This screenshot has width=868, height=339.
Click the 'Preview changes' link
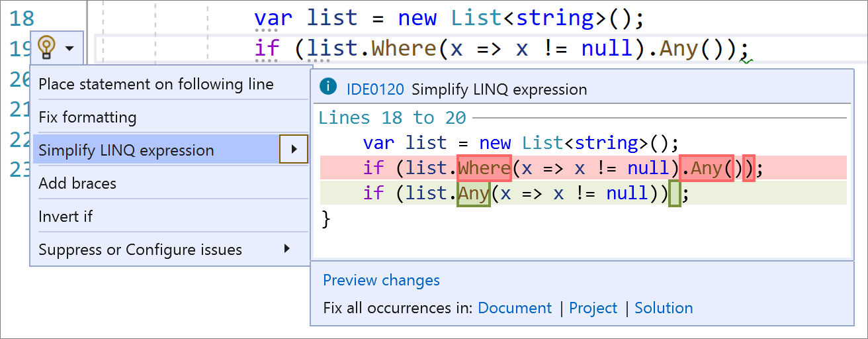(x=381, y=280)
